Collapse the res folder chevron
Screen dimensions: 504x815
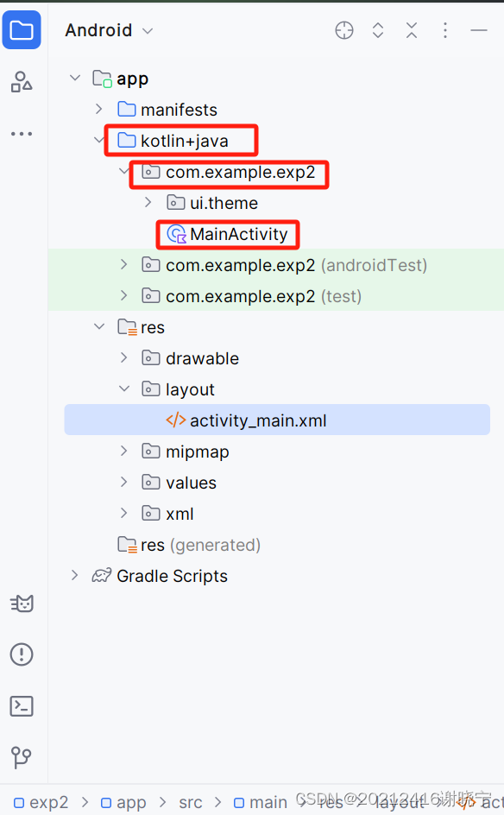(x=98, y=327)
